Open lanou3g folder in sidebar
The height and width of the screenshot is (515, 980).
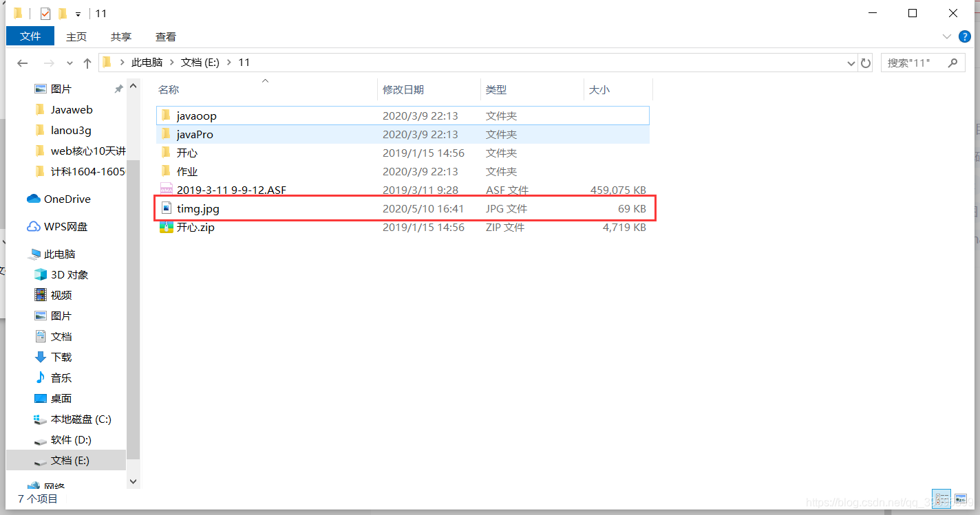(71, 131)
